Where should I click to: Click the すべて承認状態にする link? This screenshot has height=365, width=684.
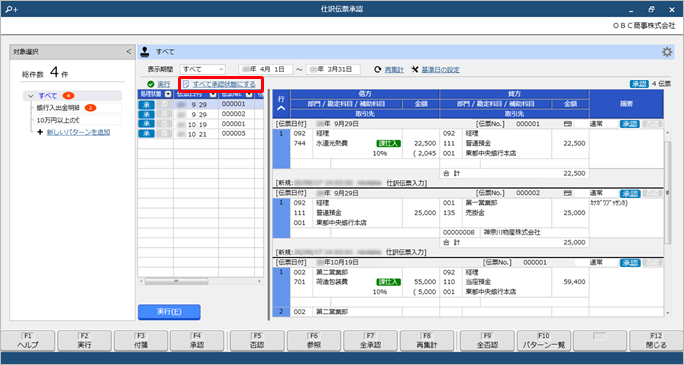point(224,84)
